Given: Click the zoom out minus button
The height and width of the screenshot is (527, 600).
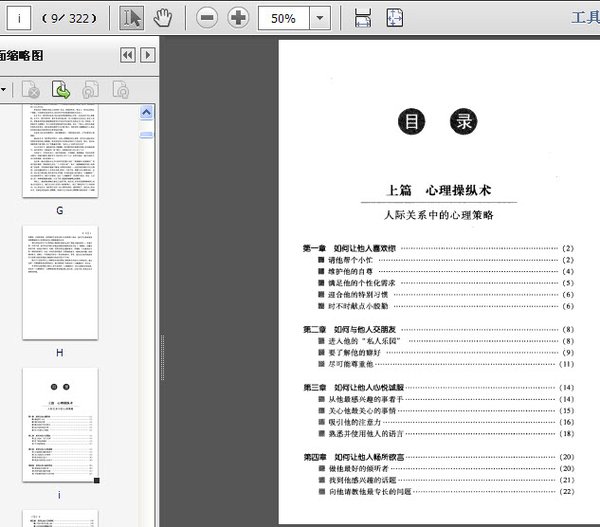Looking at the screenshot, I should (206, 18).
